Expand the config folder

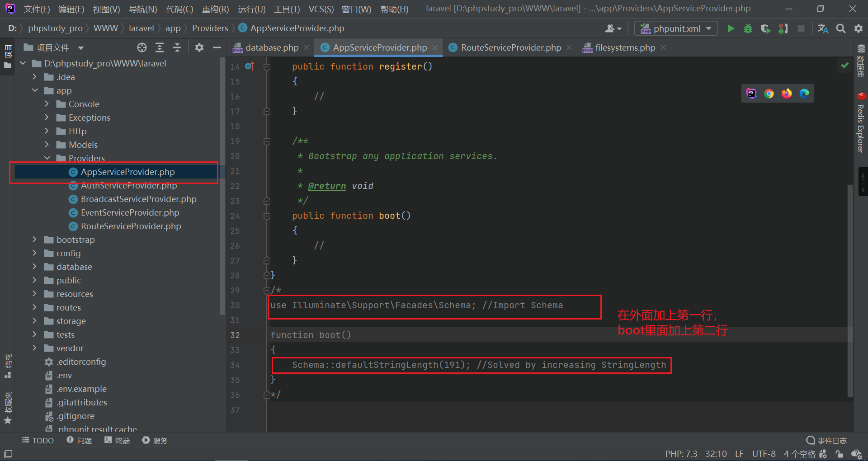coord(35,253)
